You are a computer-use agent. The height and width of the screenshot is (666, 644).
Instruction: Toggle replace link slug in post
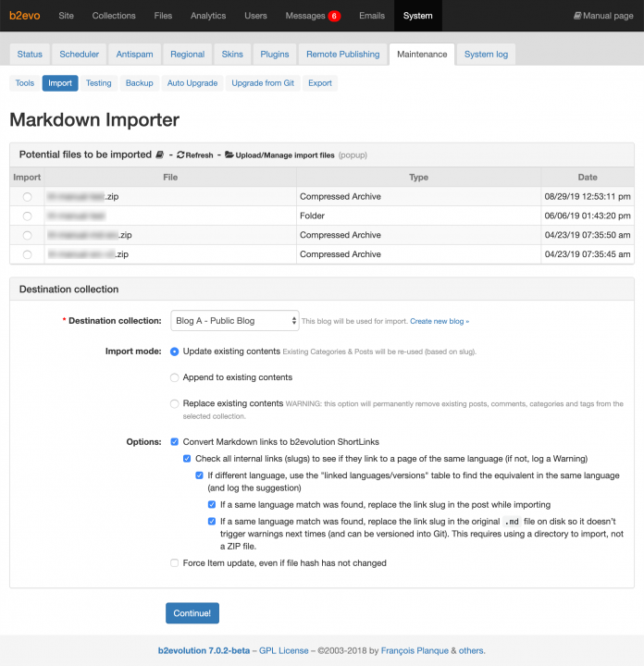212,505
